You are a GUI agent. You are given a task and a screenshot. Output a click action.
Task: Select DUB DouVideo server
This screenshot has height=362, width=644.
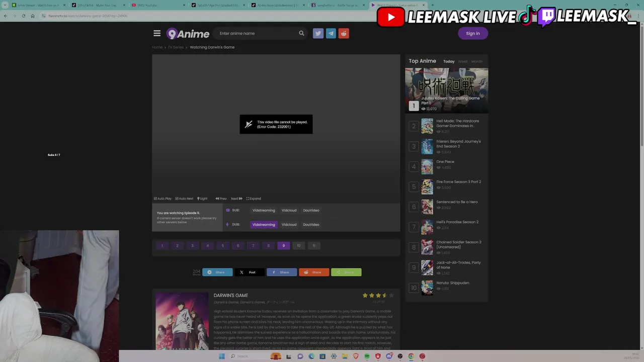click(x=311, y=225)
